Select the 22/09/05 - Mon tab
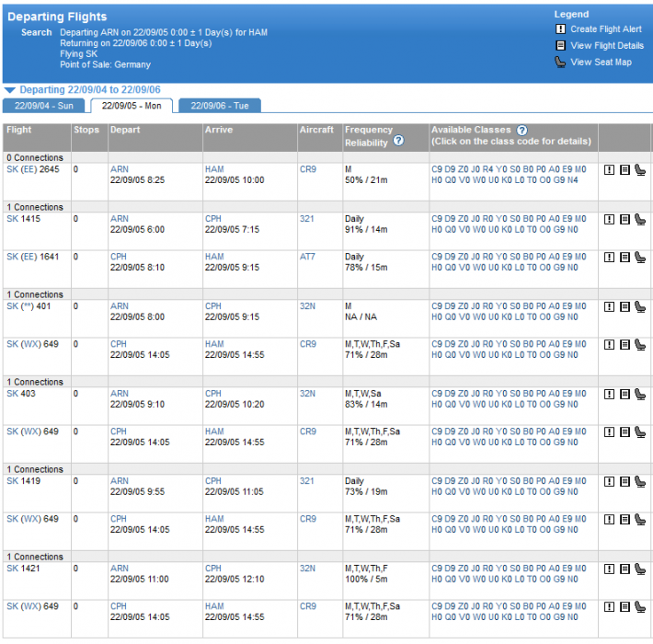 tap(131, 106)
